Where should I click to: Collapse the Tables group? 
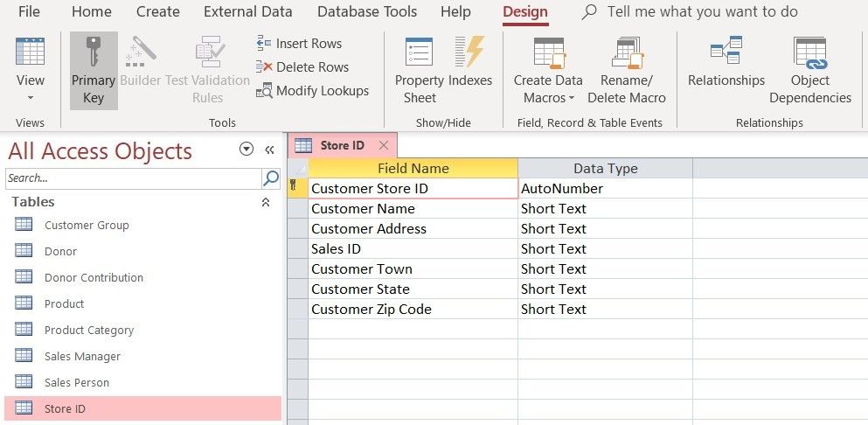266,202
